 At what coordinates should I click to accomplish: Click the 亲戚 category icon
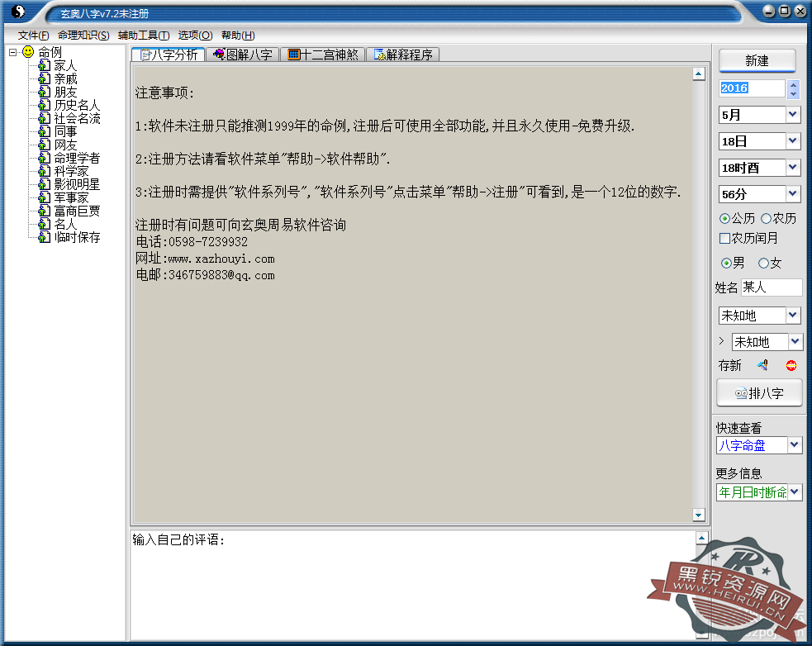(45, 78)
